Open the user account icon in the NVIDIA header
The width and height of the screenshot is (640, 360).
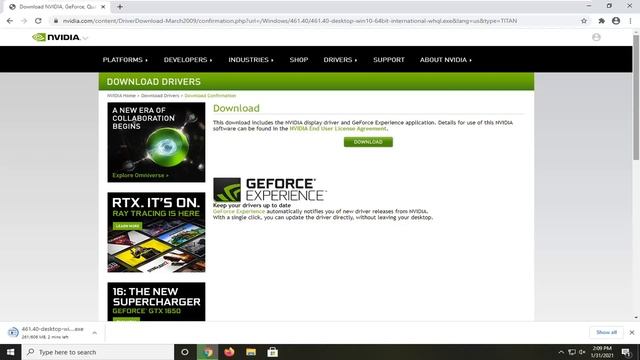pos(596,37)
